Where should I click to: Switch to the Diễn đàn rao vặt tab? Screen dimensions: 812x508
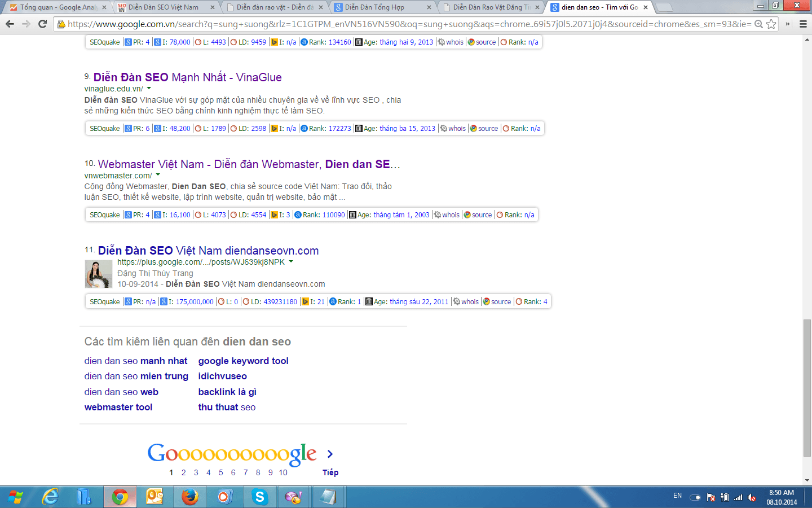tap(275, 7)
